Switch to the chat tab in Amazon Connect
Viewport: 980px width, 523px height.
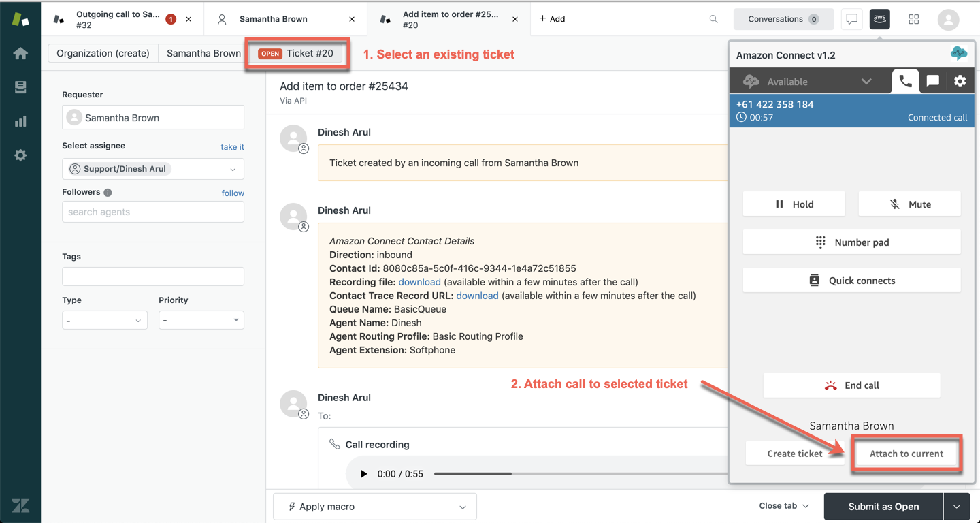[932, 81]
